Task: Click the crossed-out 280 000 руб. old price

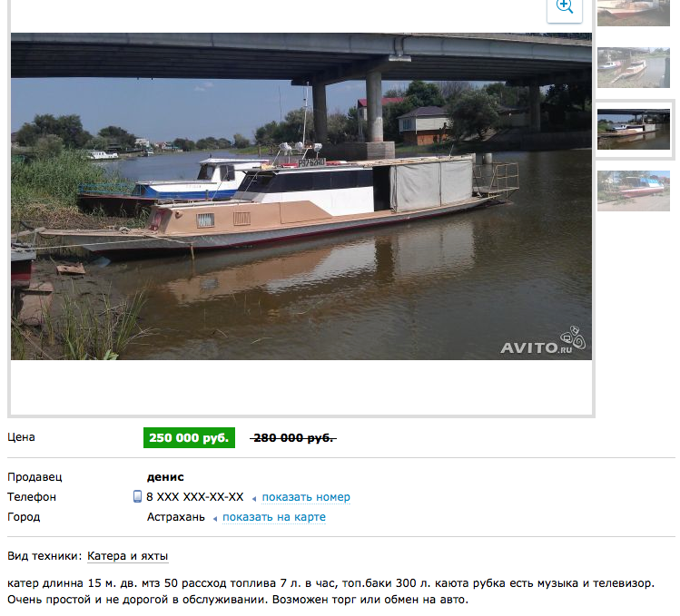Action: (293, 438)
